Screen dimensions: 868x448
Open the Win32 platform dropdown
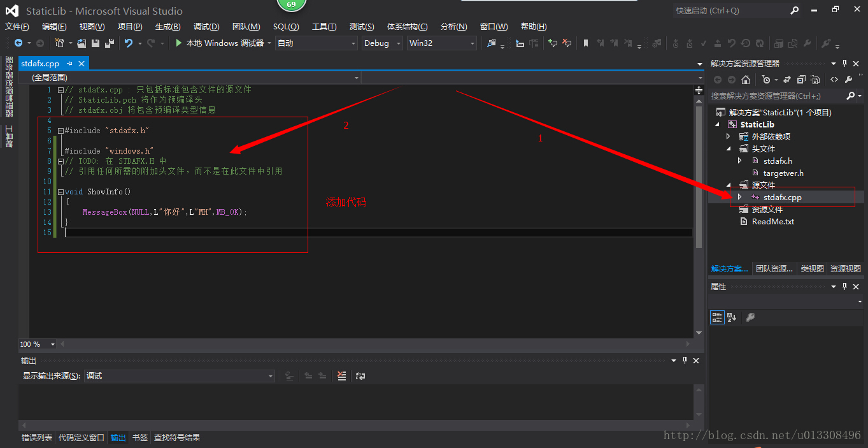[x=442, y=43]
